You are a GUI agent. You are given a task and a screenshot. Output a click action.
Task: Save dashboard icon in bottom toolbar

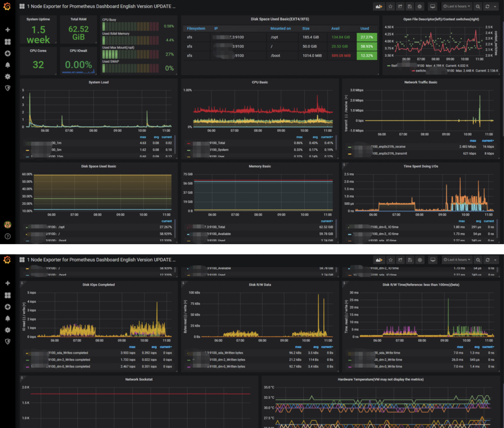(x=410, y=260)
